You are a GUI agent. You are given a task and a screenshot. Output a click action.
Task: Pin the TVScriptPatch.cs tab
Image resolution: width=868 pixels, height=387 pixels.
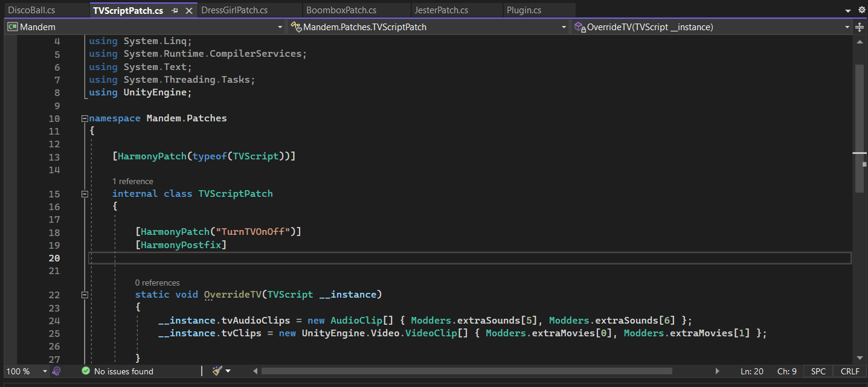pos(175,11)
